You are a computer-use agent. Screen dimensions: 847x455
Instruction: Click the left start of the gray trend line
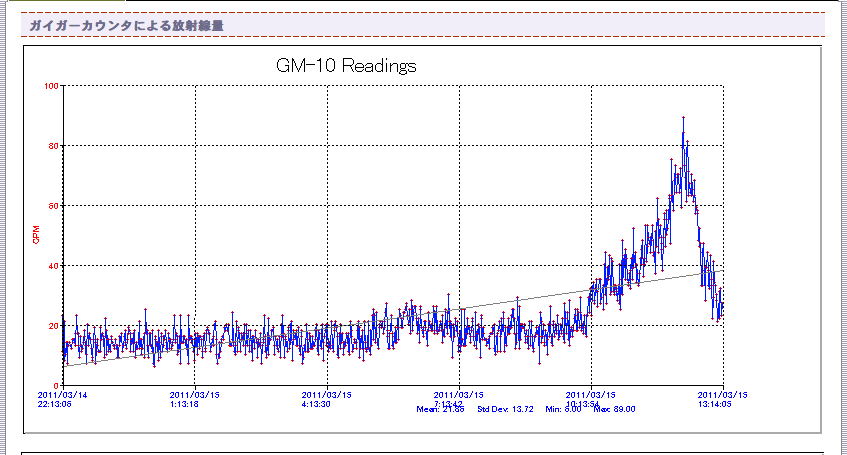(64, 367)
